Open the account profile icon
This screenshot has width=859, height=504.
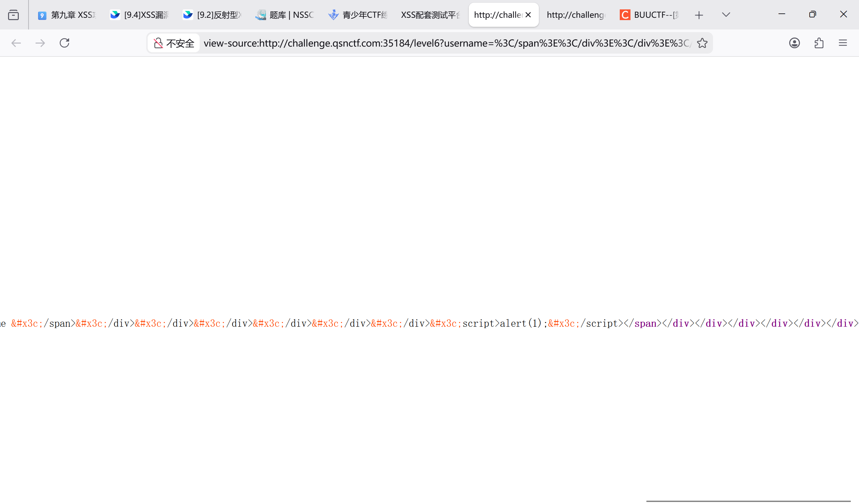tap(794, 43)
